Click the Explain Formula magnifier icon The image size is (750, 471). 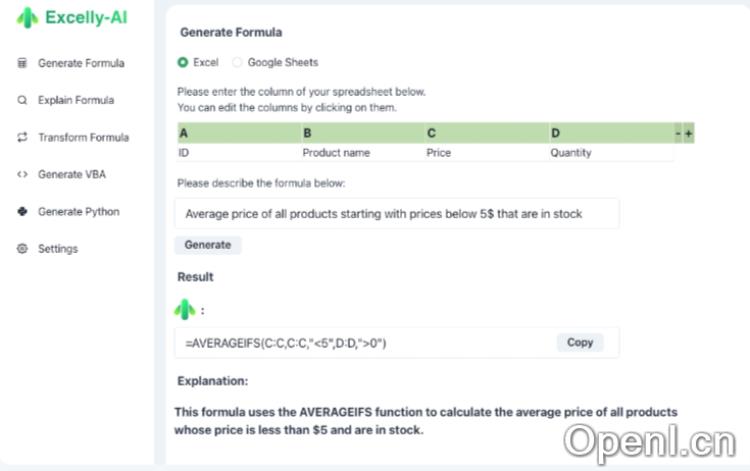coord(22,100)
